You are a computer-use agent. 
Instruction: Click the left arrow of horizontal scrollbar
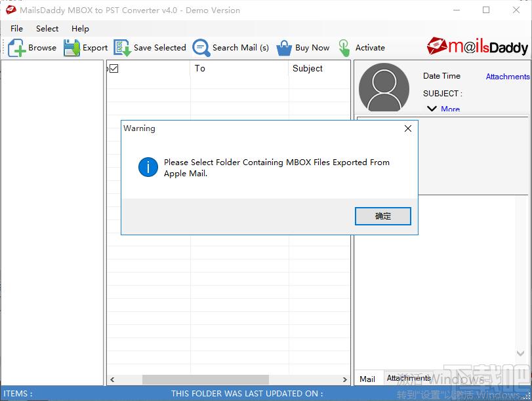[x=112, y=379]
